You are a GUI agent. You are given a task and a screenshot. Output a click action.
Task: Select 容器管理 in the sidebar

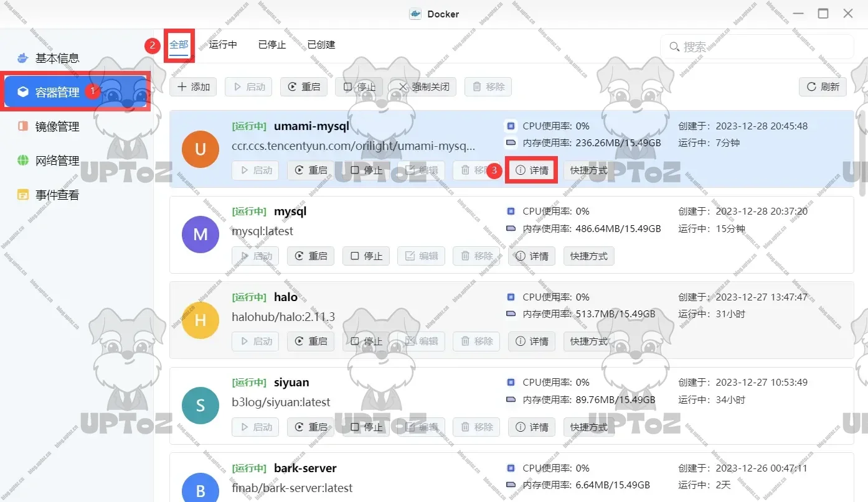coord(76,92)
